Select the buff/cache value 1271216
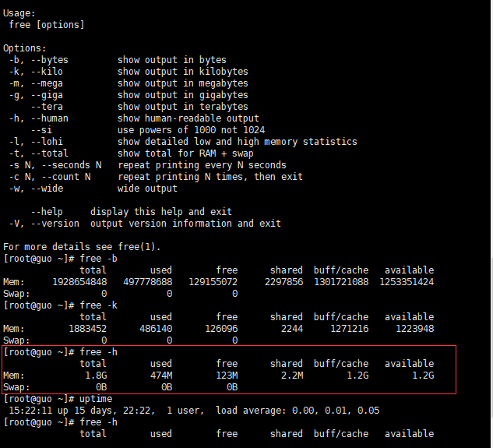 350,329
